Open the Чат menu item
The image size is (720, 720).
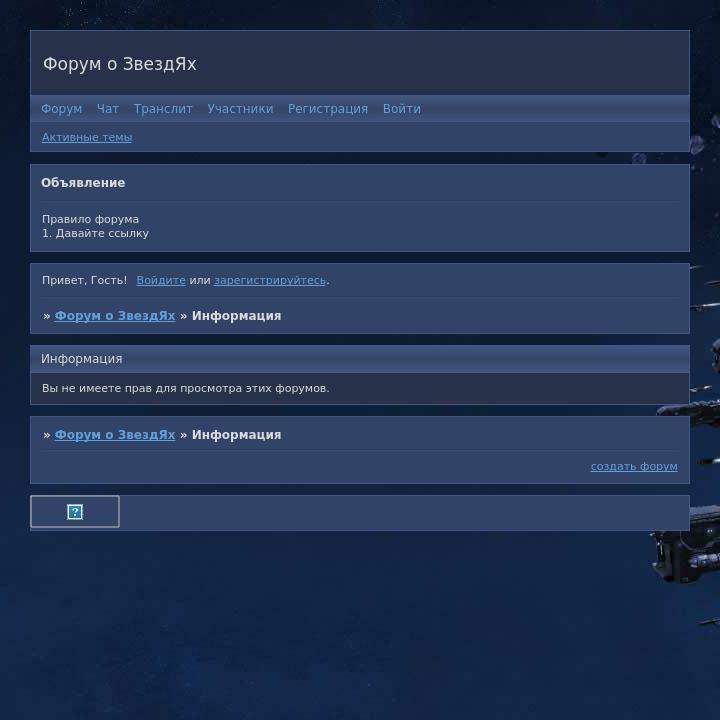tap(108, 109)
